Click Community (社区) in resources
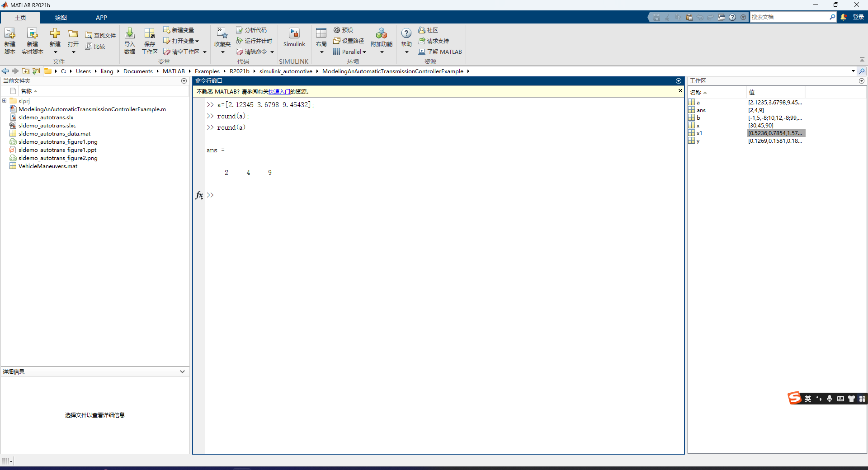The width and height of the screenshot is (868, 470). 428,30
